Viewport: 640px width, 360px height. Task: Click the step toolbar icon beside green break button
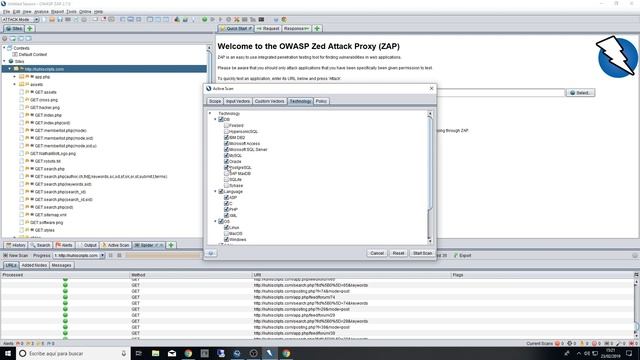click(213, 20)
